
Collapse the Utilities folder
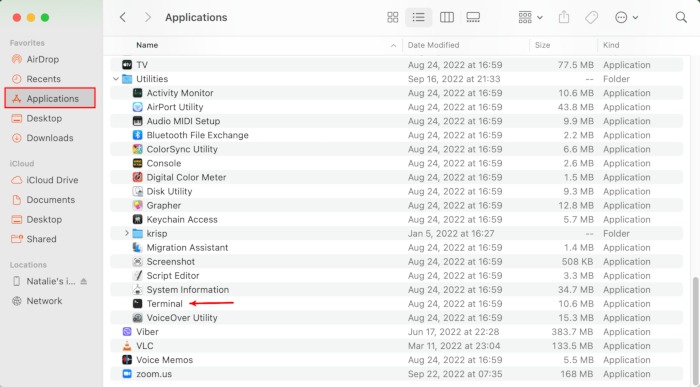coord(116,79)
